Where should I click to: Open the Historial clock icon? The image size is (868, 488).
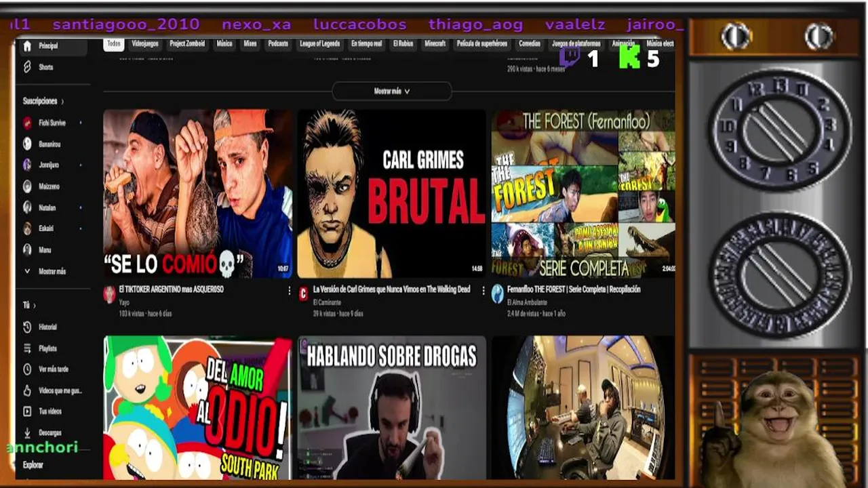point(27,327)
